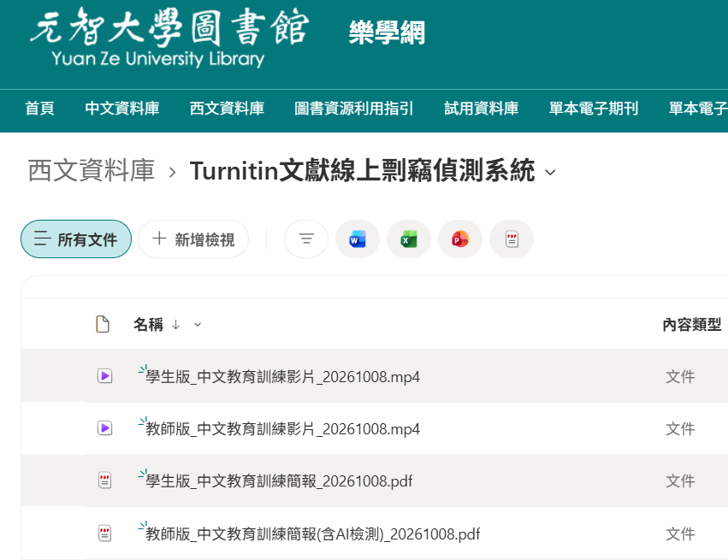Open 教師版_中文教育訓練簡報(含AI檢測)_20261008.pdf

coord(313,534)
